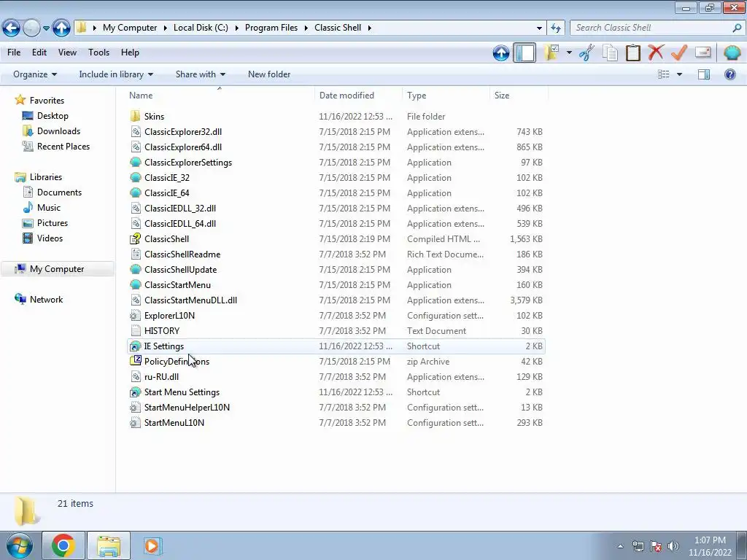Click the orange checkmark Properties icon
Screen dimensions: 747x560
tap(679, 52)
